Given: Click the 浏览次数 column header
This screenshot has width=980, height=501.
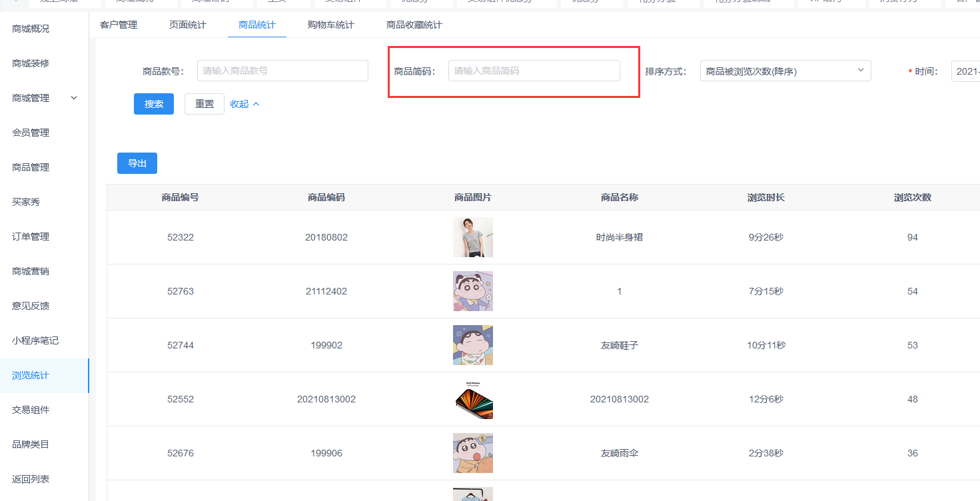Looking at the screenshot, I should 913,197.
